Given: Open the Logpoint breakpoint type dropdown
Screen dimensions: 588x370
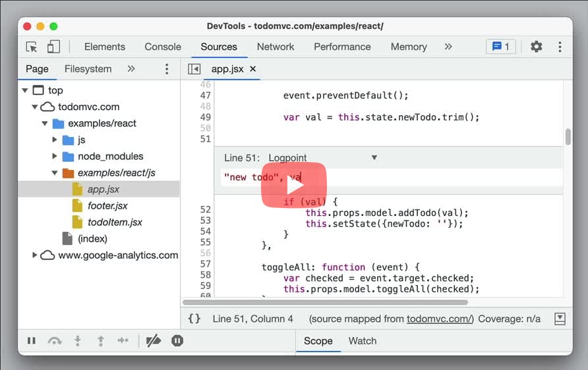Looking at the screenshot, I should pyautogui.click(x=322, y=157).
